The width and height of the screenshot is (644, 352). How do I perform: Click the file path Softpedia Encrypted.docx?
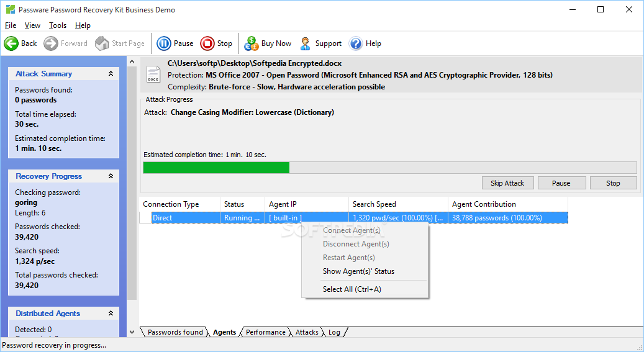pyautogui.click(x=254, y=63)
